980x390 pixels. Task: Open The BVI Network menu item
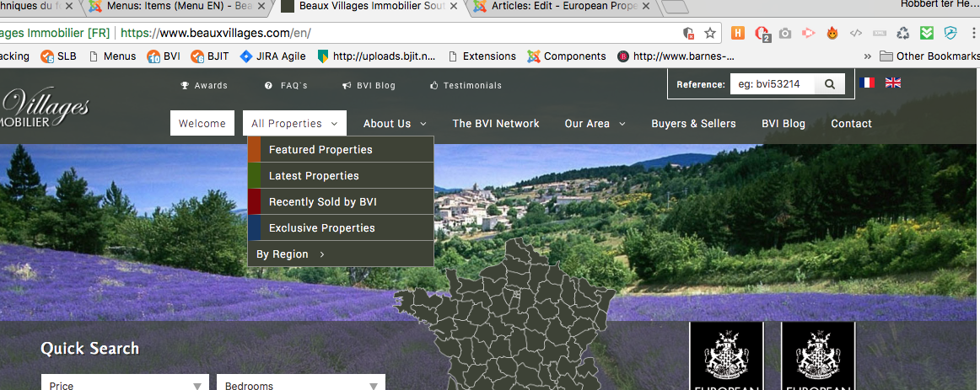(496, 124)
